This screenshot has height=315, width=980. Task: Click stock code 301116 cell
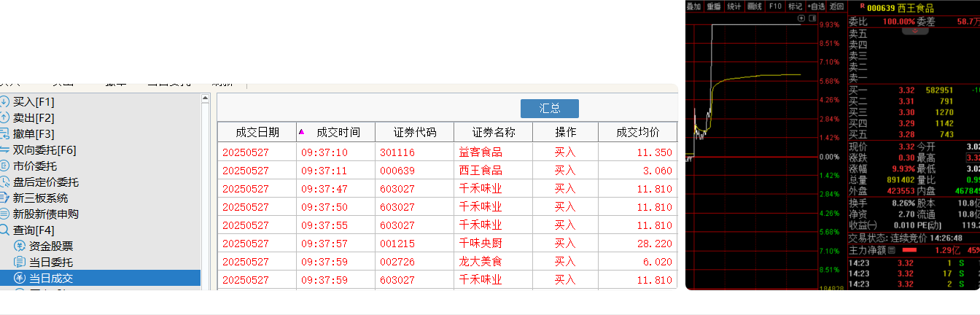pos(415,152)
